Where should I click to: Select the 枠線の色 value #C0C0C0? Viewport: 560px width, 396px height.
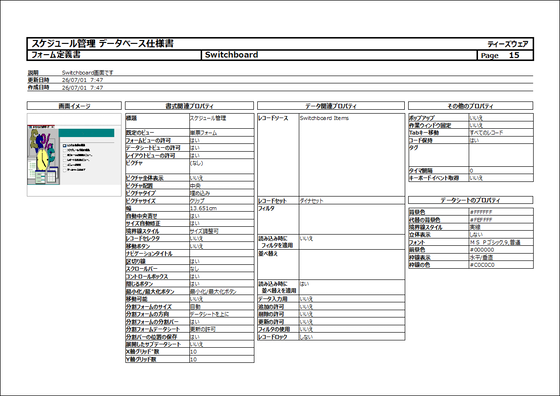tap(482, 265)
